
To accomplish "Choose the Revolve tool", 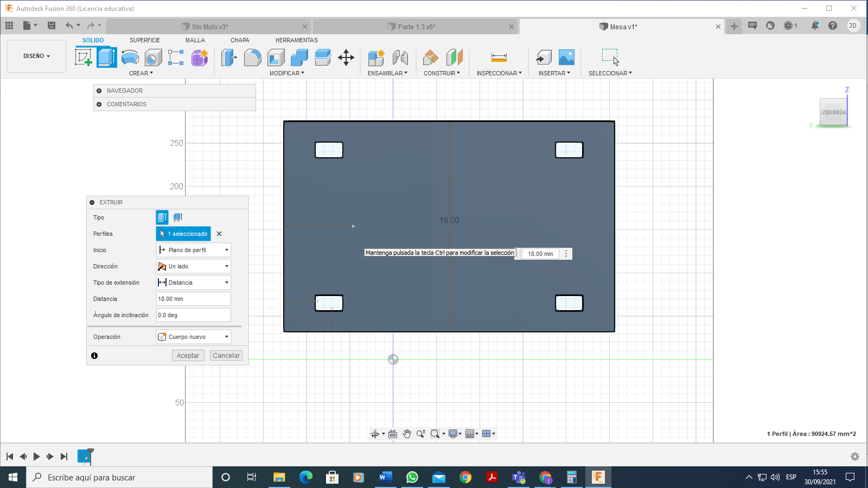I will (x=130, y=57).
